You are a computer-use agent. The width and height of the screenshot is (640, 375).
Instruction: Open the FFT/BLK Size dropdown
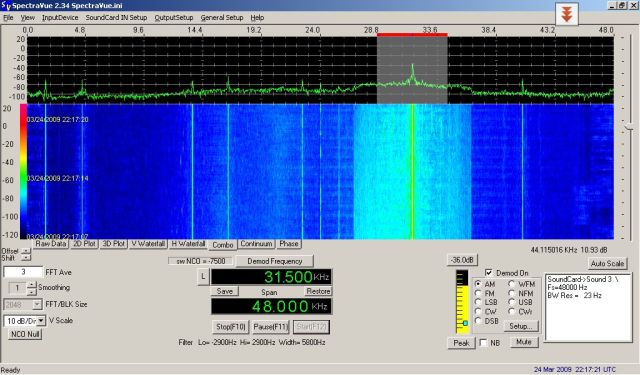[x=37, y=304]
